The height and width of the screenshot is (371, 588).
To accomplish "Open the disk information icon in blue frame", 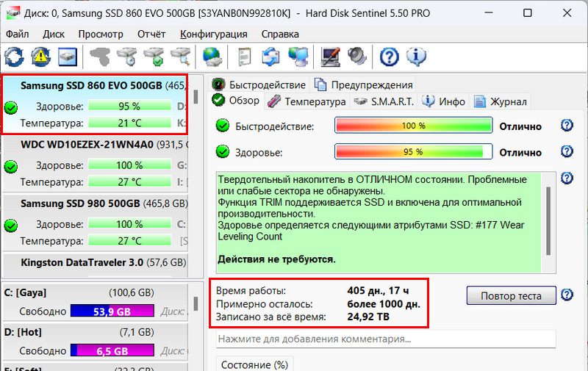I will [x=68, y=57].
